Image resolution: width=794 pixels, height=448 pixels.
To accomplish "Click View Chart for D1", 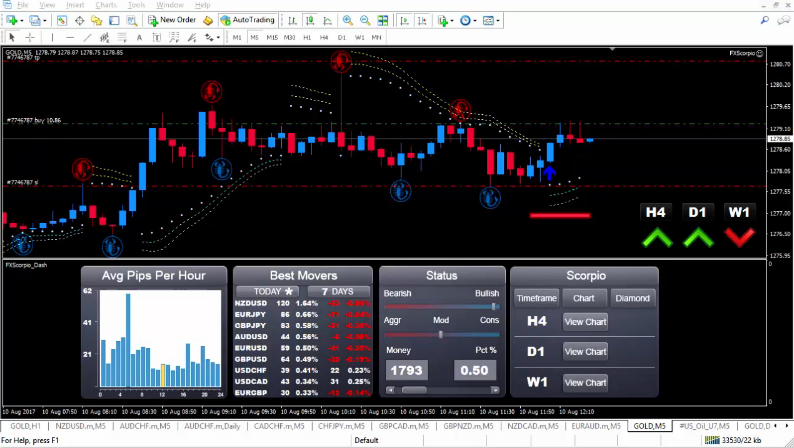I will 585,352.
